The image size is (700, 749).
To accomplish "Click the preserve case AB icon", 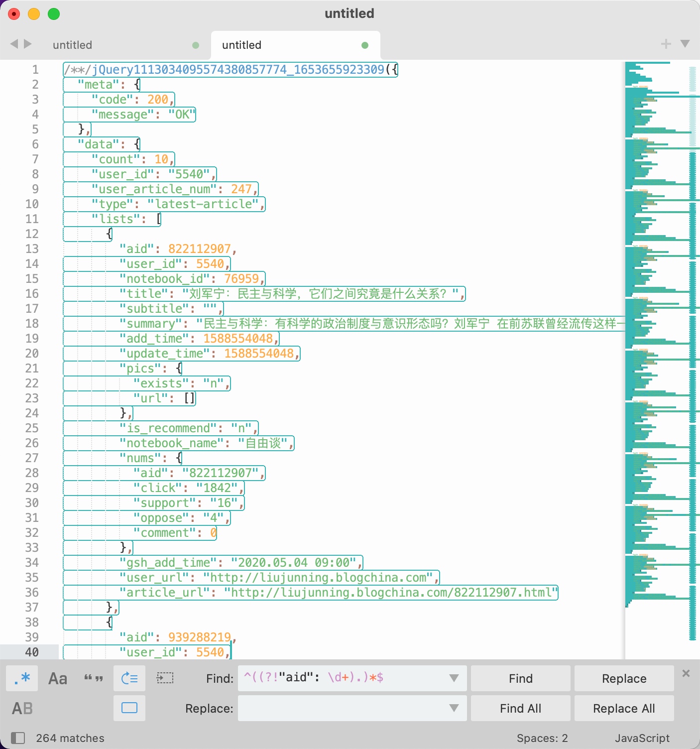I will click(x=22, y=708).
